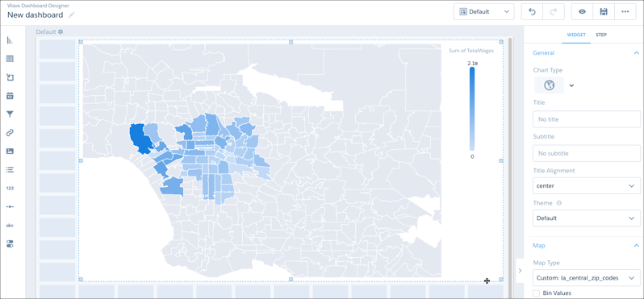Click the map chart type icon
644x299 pixels.
549,85
